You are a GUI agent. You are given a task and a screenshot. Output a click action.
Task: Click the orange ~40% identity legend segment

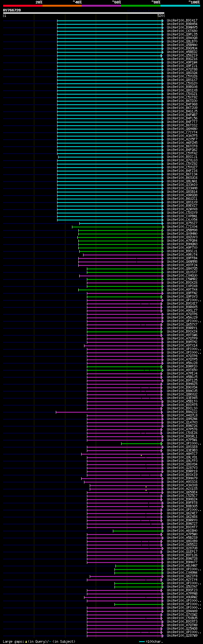coord(62,6)
